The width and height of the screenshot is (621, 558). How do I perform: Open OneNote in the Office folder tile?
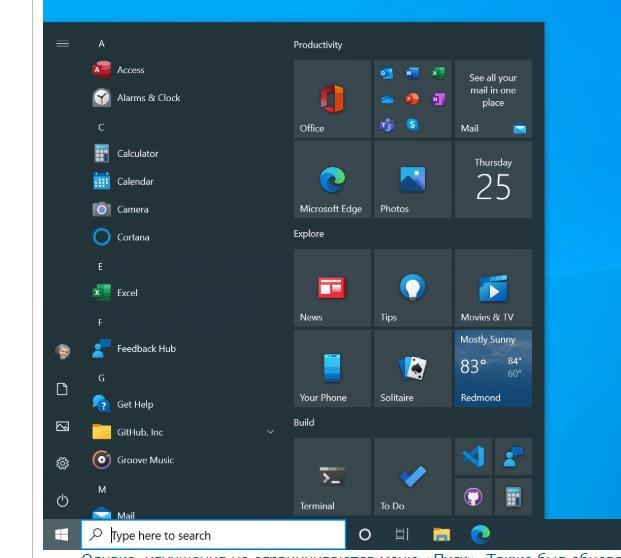[439, 99]
